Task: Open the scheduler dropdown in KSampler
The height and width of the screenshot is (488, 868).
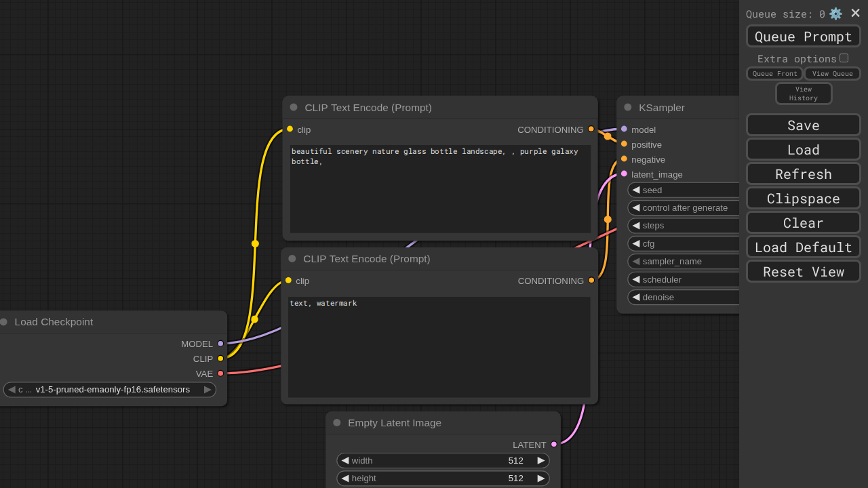Action: pos(684,279)
